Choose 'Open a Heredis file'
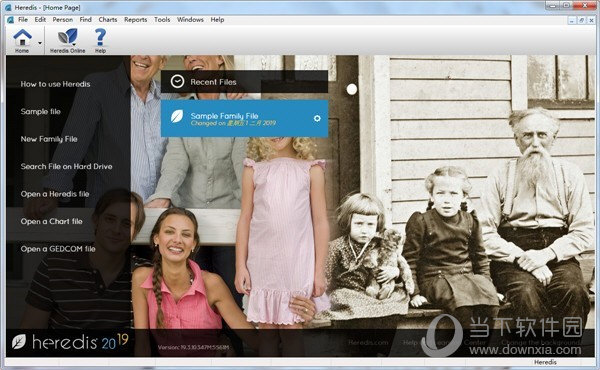Image resolution: width=600 pixels, height=370 pixels. point(55,194)
